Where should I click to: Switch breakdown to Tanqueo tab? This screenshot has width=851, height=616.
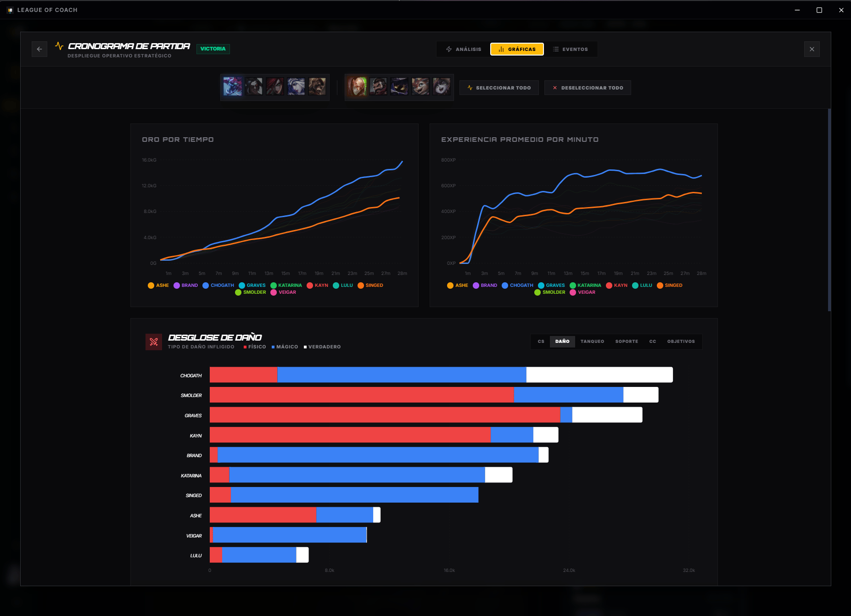point(592,342)
